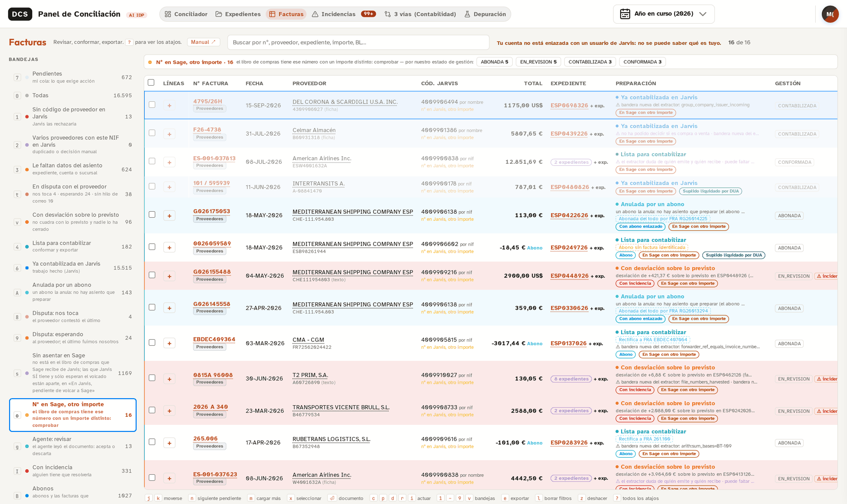This screenshot has width=847, height=504.
Task: Open supplier MEDITERRANEAN SHIPPING for invoice G026175053
Action: point(353,212)
